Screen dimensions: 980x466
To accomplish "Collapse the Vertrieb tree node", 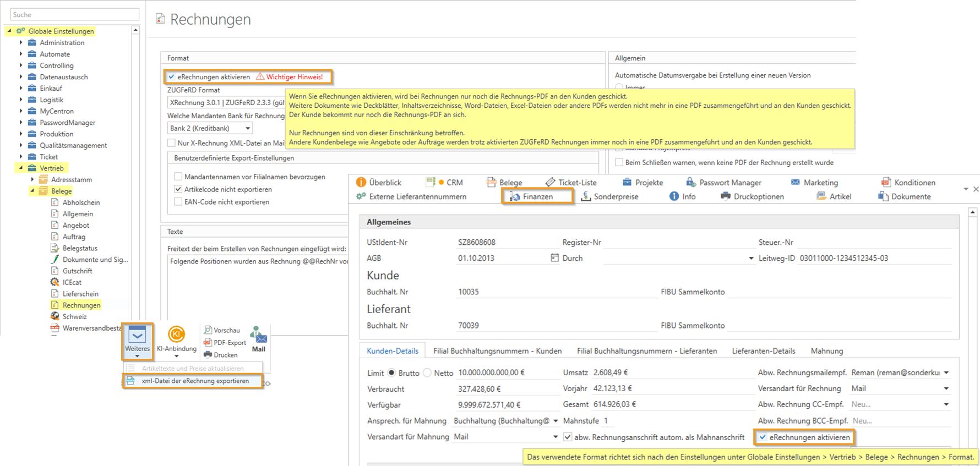I will (x=21, y=168).
